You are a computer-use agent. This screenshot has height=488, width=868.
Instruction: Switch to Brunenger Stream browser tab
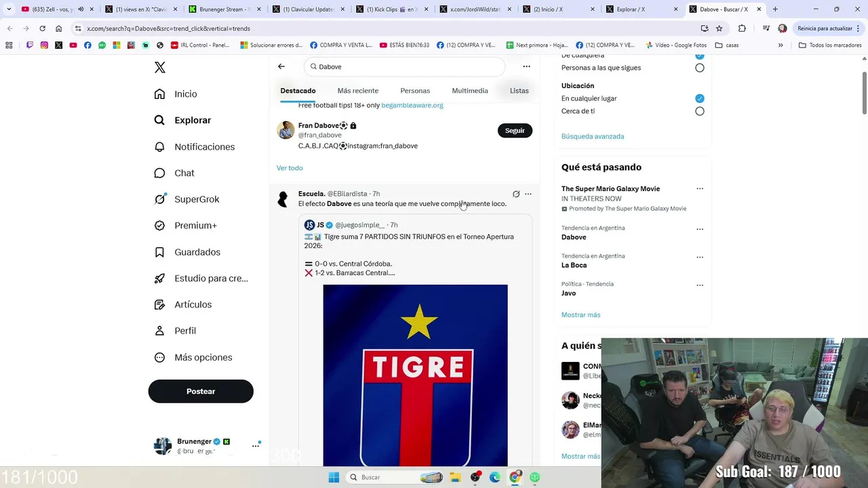[223, 9]
